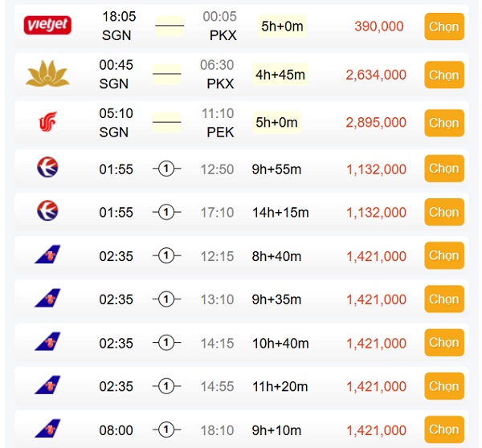The width and height of the screenshot is (482, 448).
Task: Click the Vietnam Airlines lotus logo
Action: point(47,73)
